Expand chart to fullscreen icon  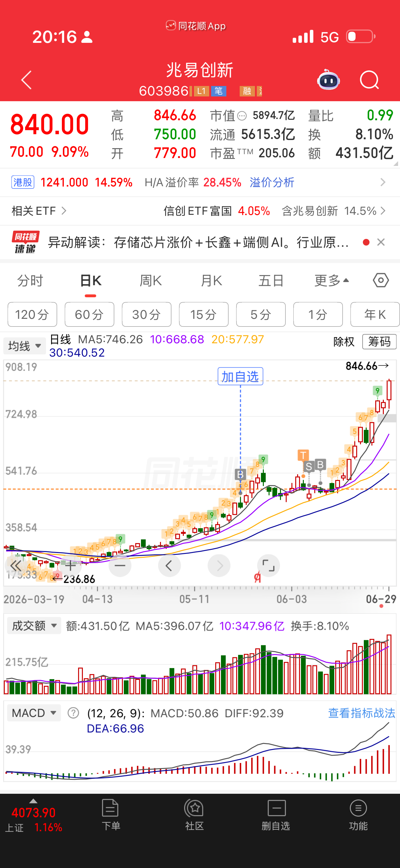269,566
